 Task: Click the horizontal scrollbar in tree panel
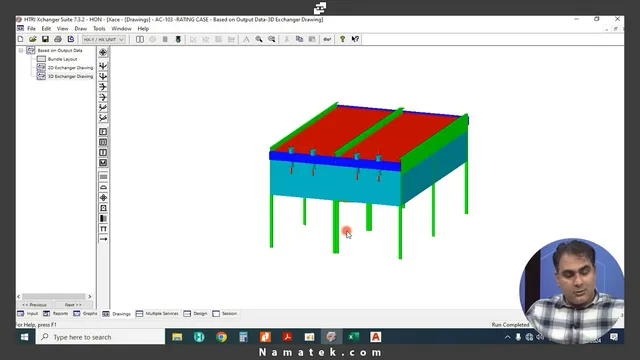pos(54,296)
